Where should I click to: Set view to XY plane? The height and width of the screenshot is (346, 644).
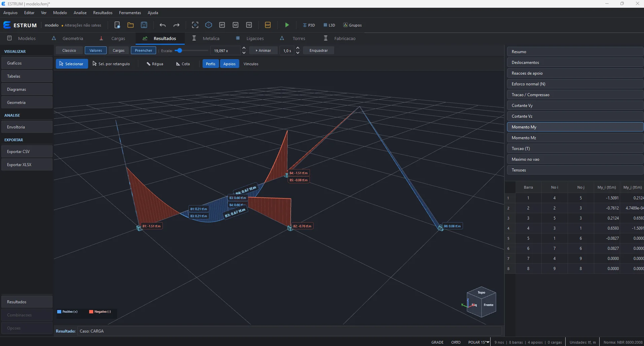(x=222, y=25)
